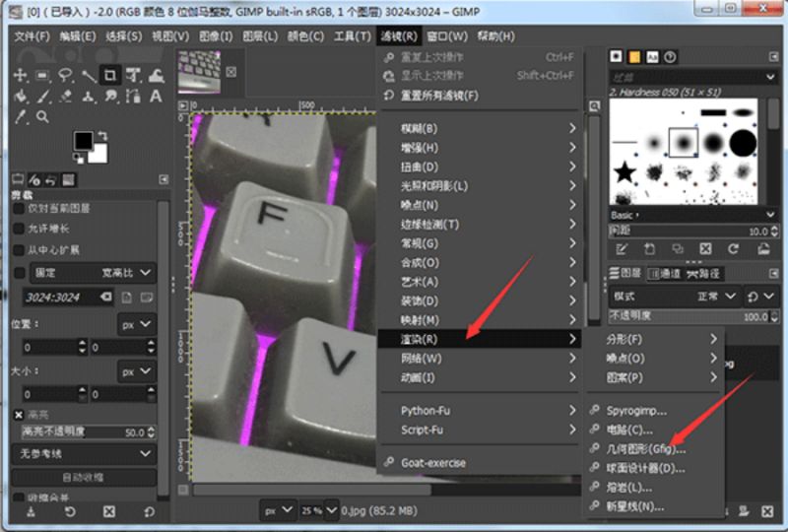Refresh the brushes list

tap(733, 249)
